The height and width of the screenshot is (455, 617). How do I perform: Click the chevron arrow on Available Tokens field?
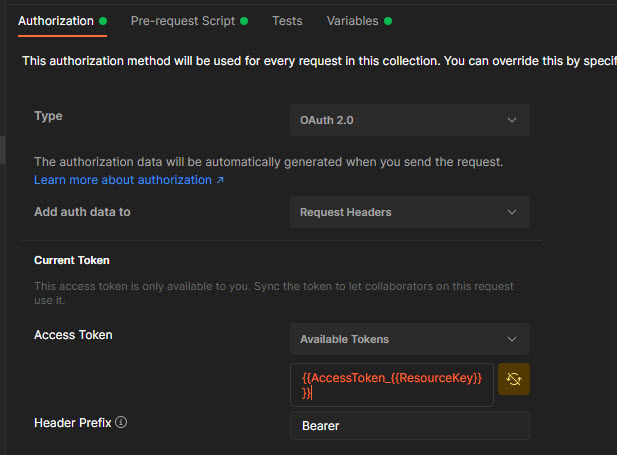pos(512,339)
